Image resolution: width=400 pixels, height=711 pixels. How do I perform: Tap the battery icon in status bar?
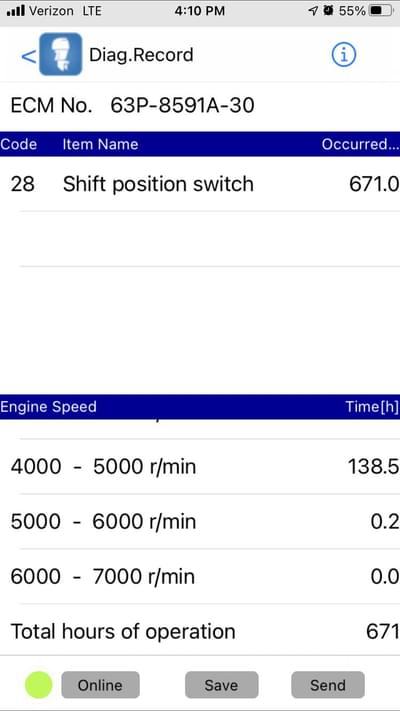point(381,11)
